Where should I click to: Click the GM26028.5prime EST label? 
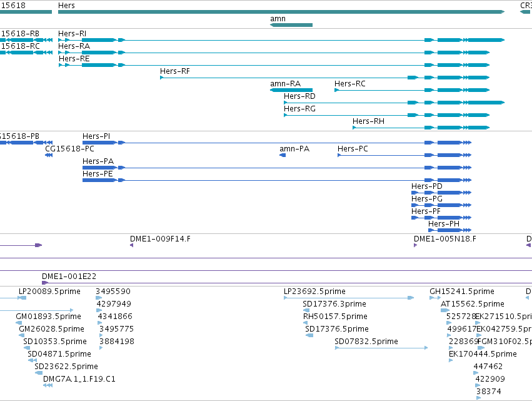point(51,329)
